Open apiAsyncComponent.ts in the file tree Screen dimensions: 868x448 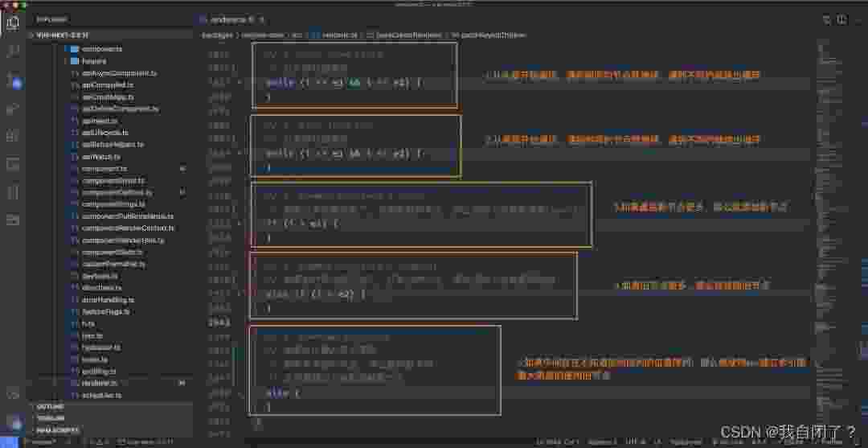(119, 73)
